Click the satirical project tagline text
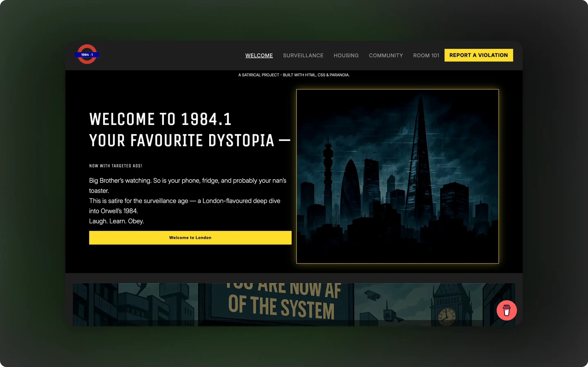This screenshot has height=367, width=588. click(x=294, y=75)
